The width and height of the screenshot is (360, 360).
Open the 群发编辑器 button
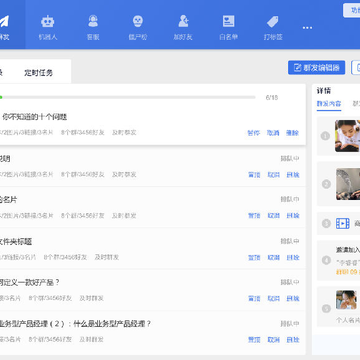(x=317, y=68)
